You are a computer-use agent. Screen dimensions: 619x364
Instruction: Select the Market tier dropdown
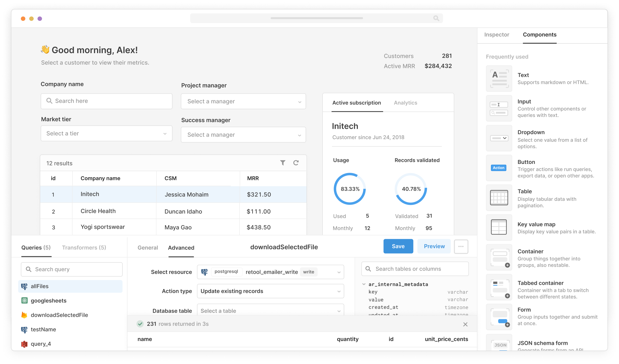click(x=106, y=133)
